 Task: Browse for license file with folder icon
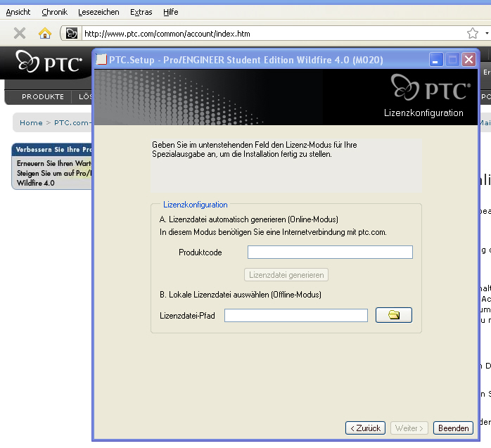[394, 315]
